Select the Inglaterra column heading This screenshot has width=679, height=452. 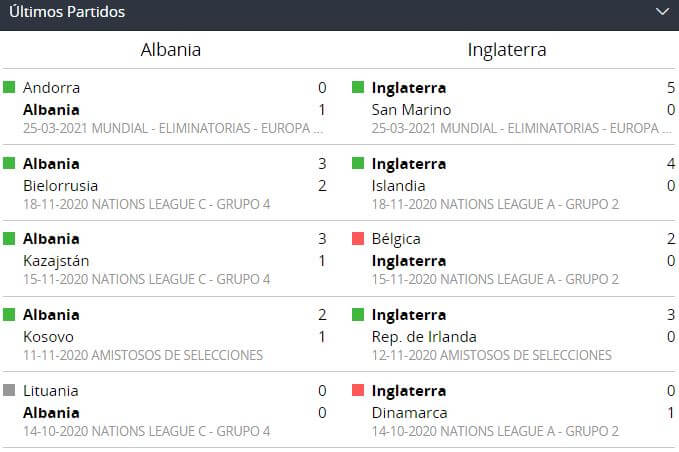[x=507, y=50]
